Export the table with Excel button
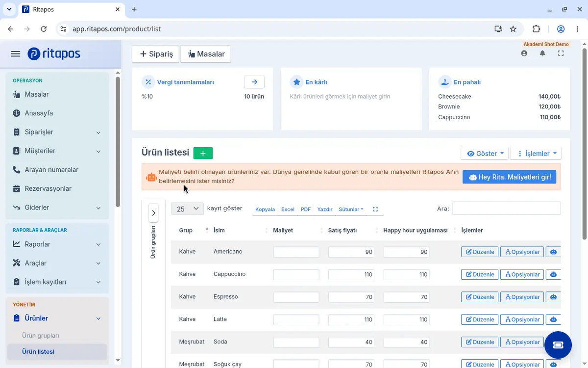The width and height of the screenshot is (588, 368). [x=288, y=209]
